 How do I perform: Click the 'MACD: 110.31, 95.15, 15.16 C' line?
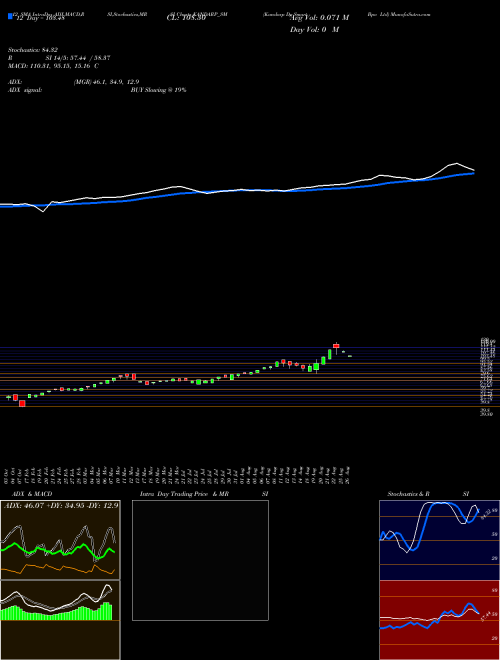click(53, 66)
